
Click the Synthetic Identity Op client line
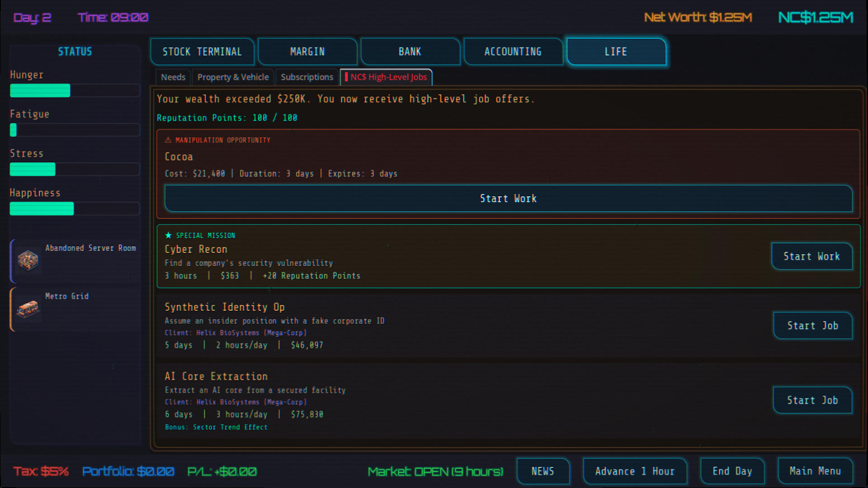click(x=236, y=333)
